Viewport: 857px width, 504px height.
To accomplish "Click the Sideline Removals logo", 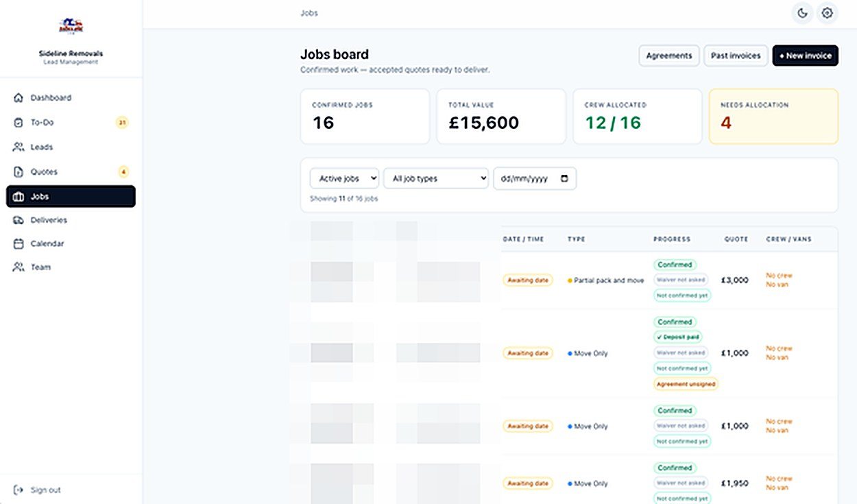I will click(71, 27).
